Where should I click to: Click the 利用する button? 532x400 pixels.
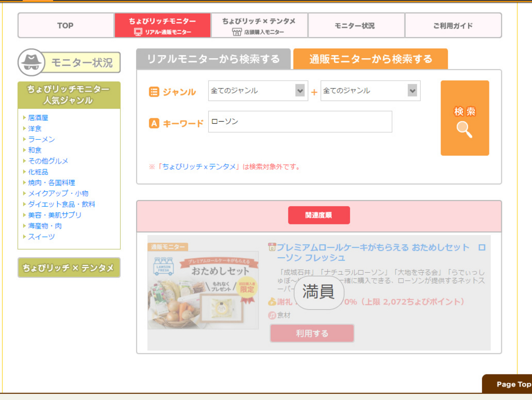[x=312, y=333]
